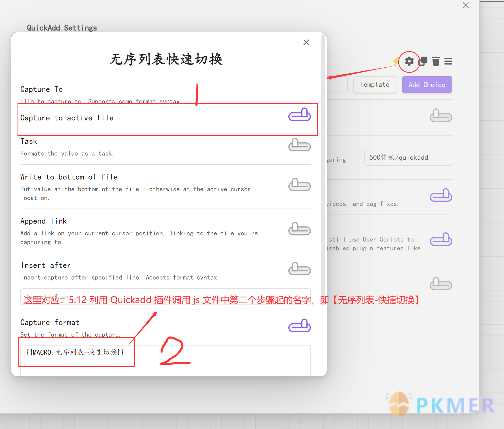
Task: Click the Template button
Action: (375, 84)
